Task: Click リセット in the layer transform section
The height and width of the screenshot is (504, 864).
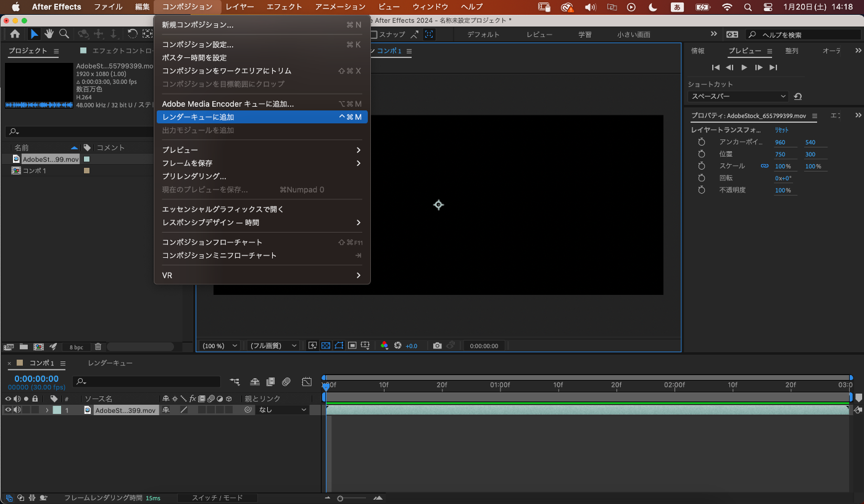Action: [782, 130]
